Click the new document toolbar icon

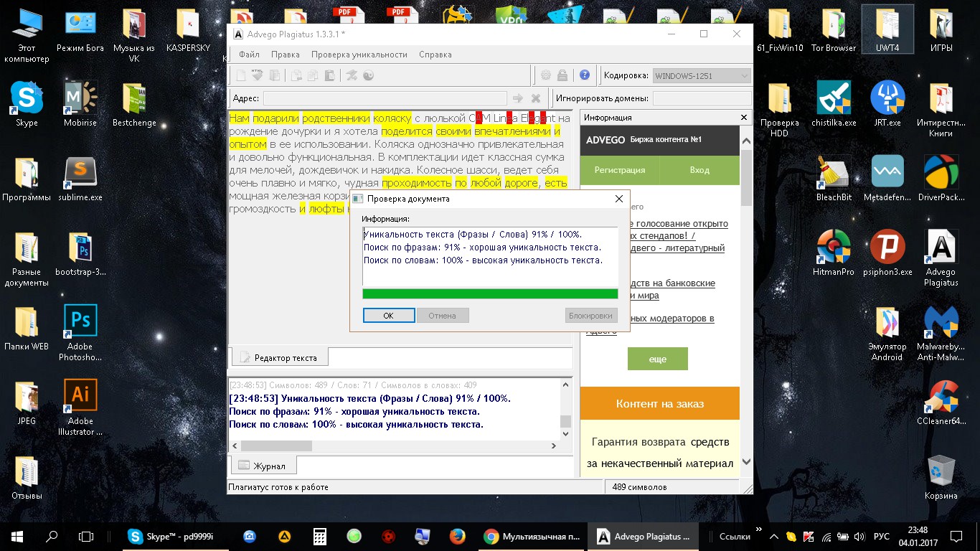[241, 75]
